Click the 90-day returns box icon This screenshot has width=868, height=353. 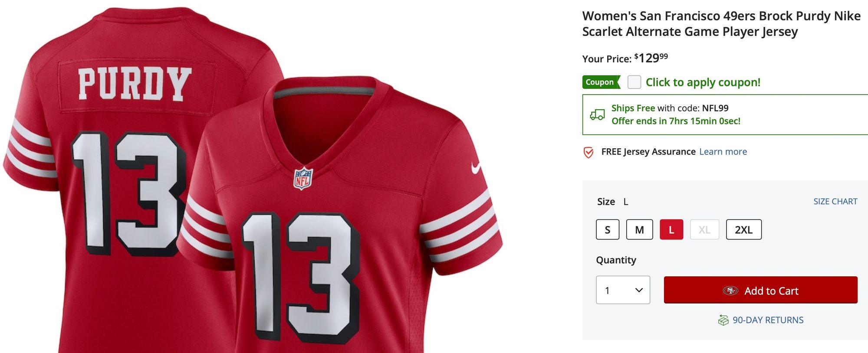723,320
